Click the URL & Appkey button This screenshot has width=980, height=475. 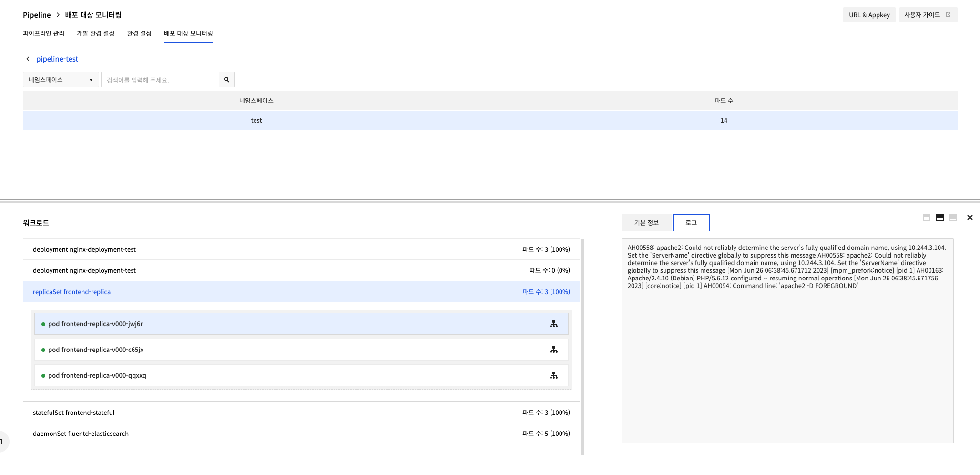[869, 15]
